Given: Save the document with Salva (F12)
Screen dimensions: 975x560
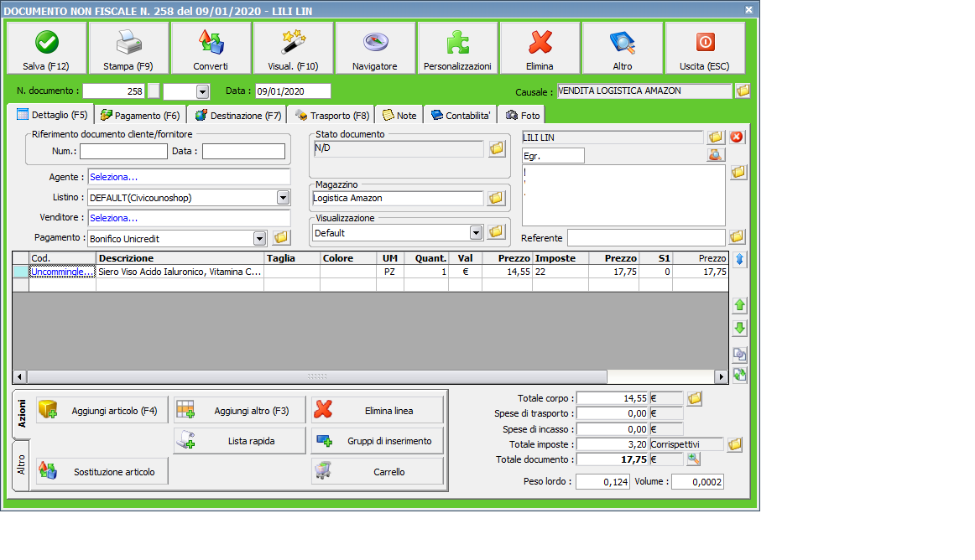Looking at the screenshot, I should tap(47, 49).
